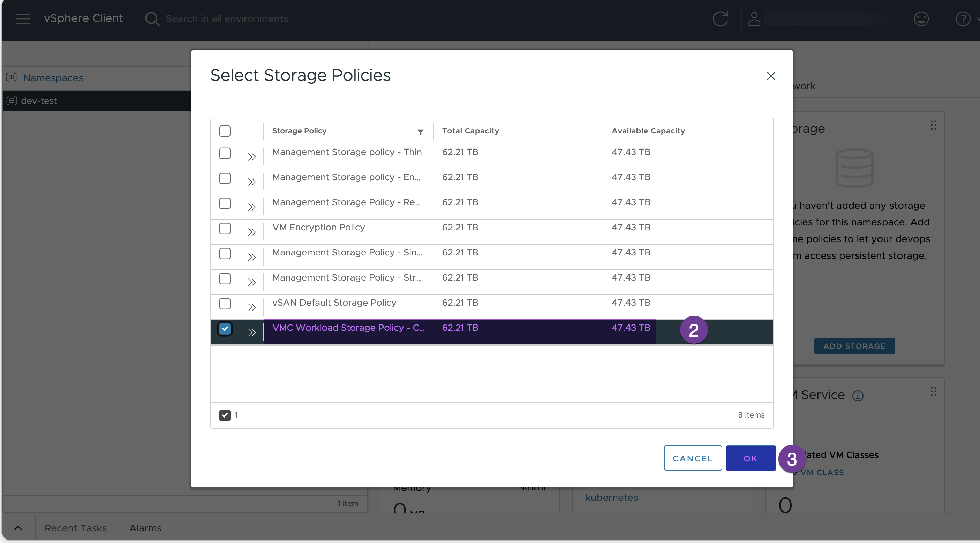Close the Select Storage Policies dialog
The image size is (980, 543).
pos(771,76)
